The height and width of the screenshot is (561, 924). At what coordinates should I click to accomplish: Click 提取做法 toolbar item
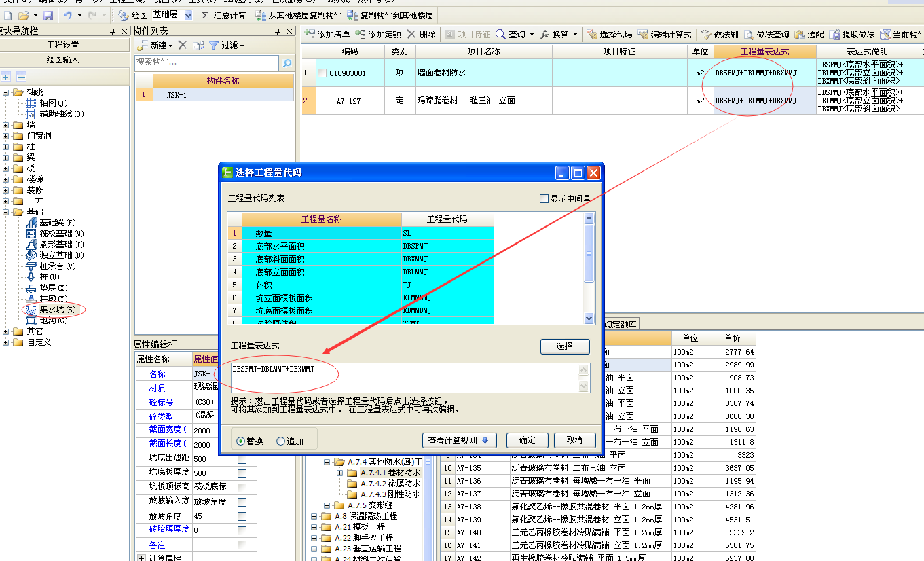(x=852, y=34)
